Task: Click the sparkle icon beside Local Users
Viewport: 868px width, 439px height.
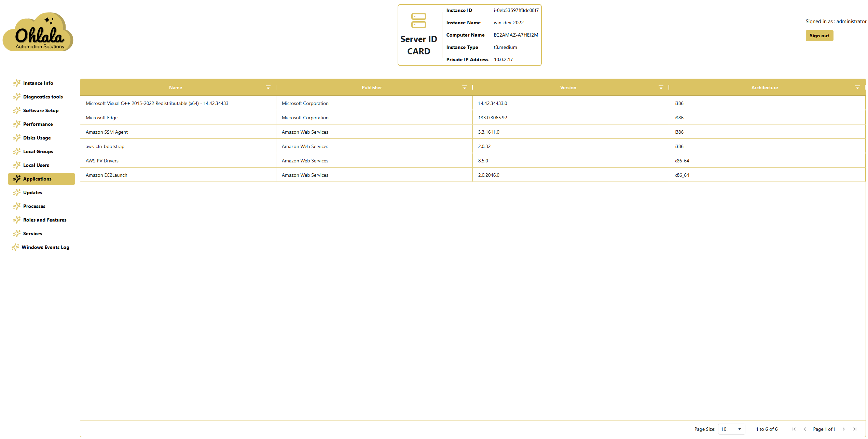Action: coord(17,165)
